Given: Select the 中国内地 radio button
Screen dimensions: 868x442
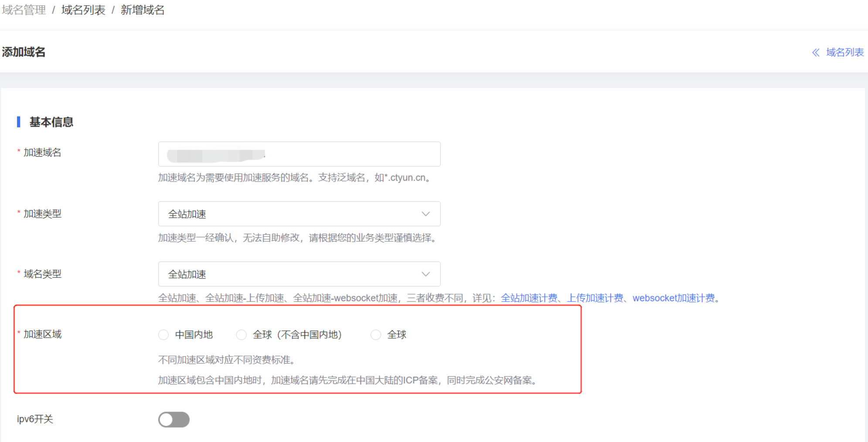Looking at the screenshot, I should click(163, 335).
